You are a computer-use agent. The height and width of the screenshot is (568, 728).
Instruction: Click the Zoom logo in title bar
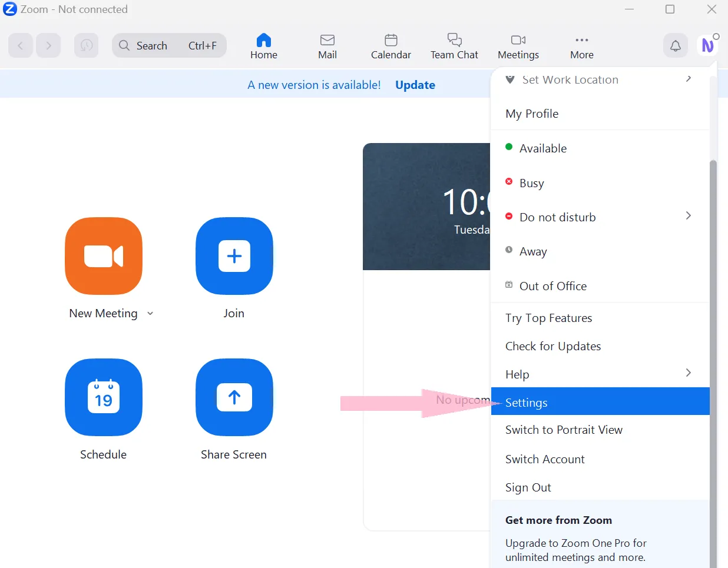click(x=9, y=9)
